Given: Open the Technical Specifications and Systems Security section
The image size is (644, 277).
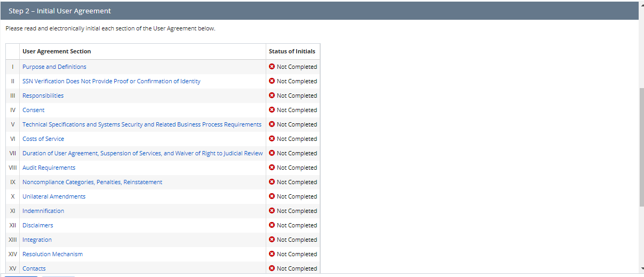Looking at the screenshot, I should pos(141,124).
